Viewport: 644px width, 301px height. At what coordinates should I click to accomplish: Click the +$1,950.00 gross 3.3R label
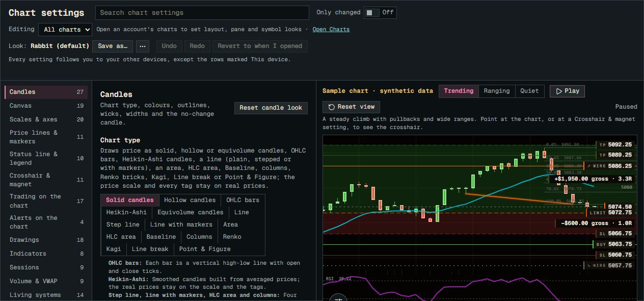tap(593, 179)
